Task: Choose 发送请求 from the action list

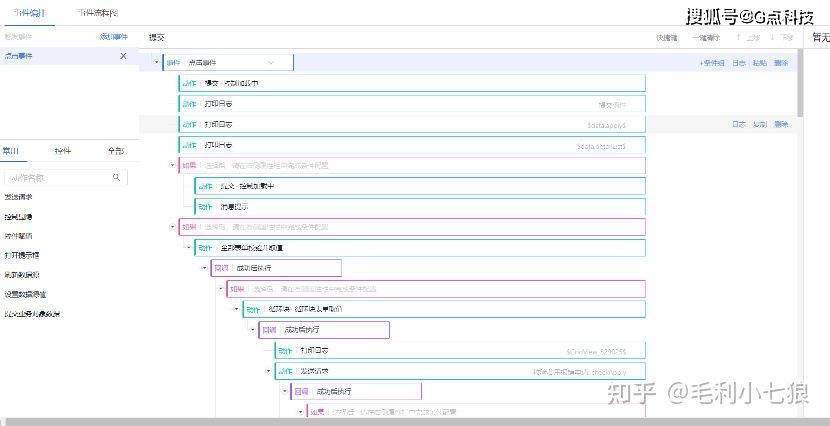Action: [19, 196]
